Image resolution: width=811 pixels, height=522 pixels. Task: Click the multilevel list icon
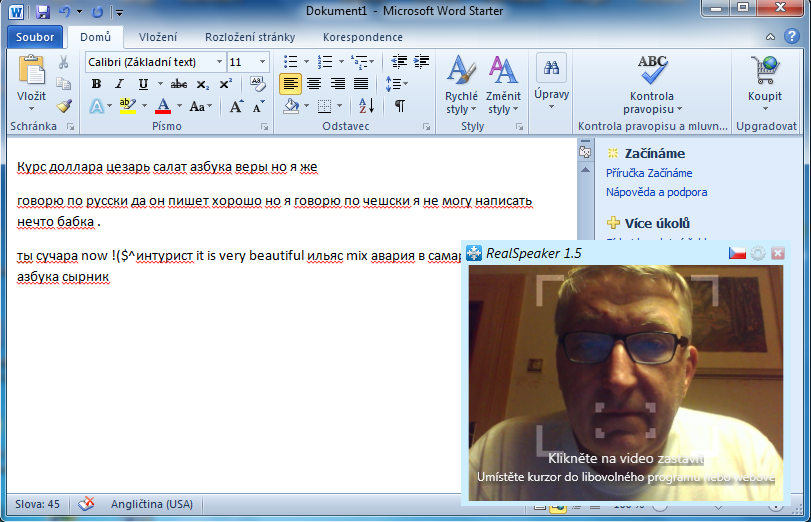click(358, 62)
